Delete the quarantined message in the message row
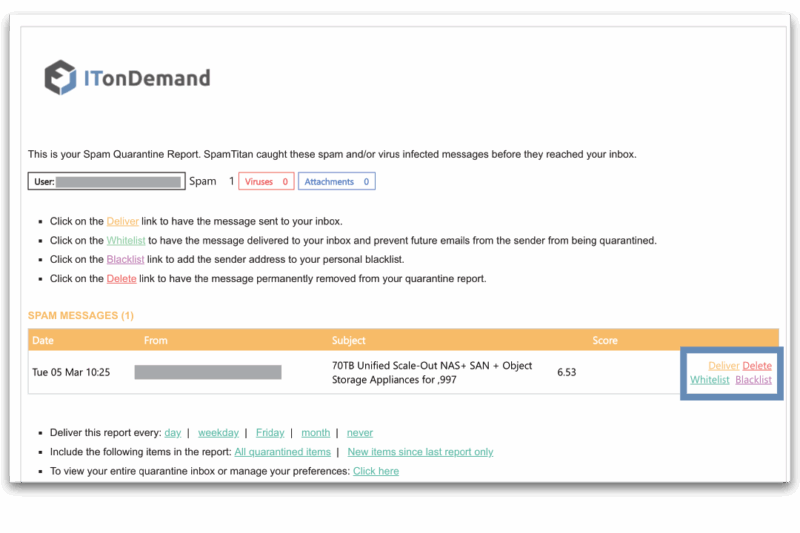This screenshot has width=800, height=533. coord(757,366)
